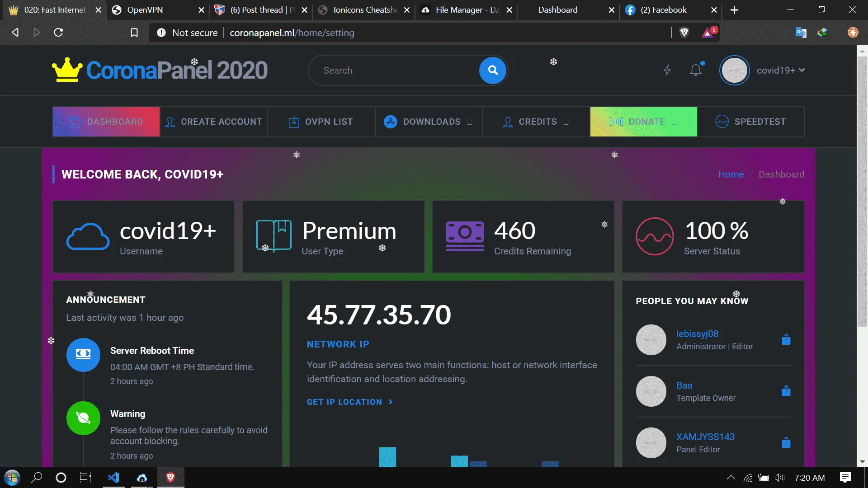Click share icon next to XAMJYSS143
The width and height of the screenshot is (868, 488).
tap(786, 442)
